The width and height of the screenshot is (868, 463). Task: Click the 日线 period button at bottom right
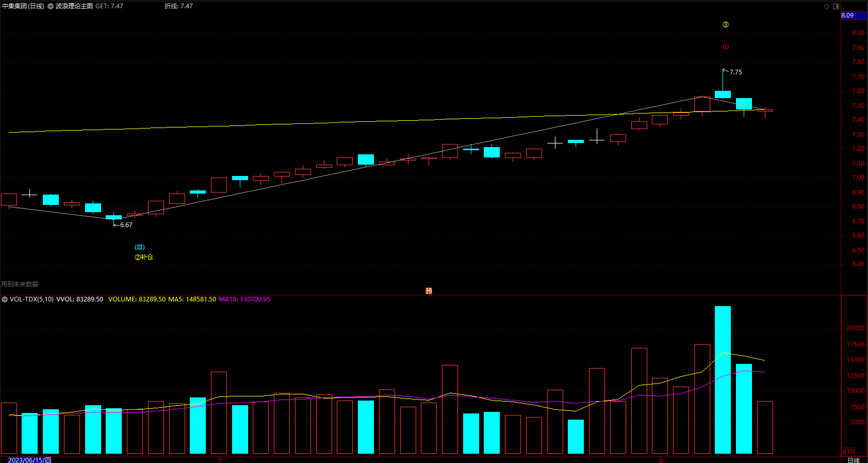[854, 460]
